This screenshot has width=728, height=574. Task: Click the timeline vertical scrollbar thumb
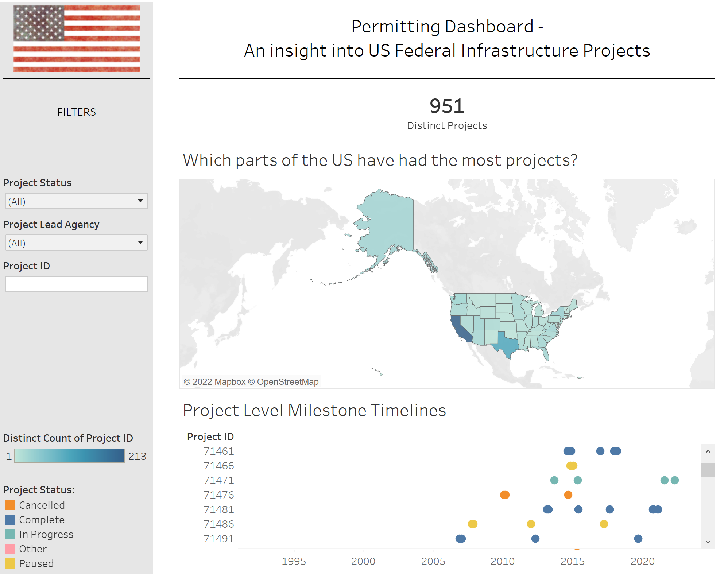click(x=708, y=470)
